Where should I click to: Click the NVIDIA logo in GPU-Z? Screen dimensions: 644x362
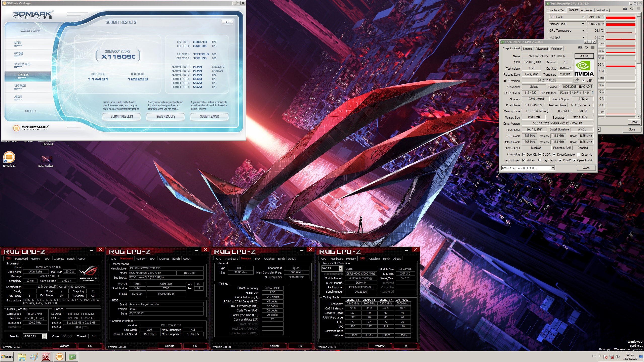click(584, 68)
